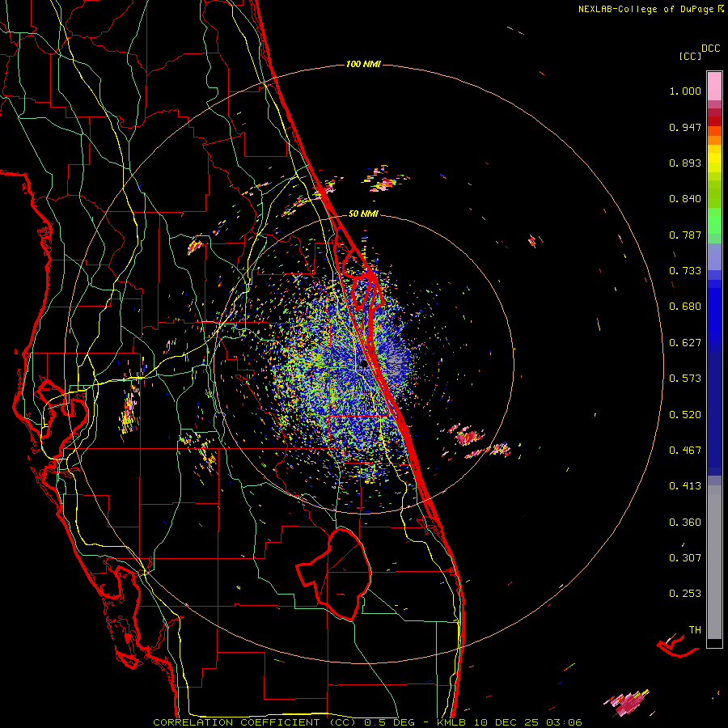Click the 0.840 color scale value
The height and width of the screenshot is (728, 728).
685,199
